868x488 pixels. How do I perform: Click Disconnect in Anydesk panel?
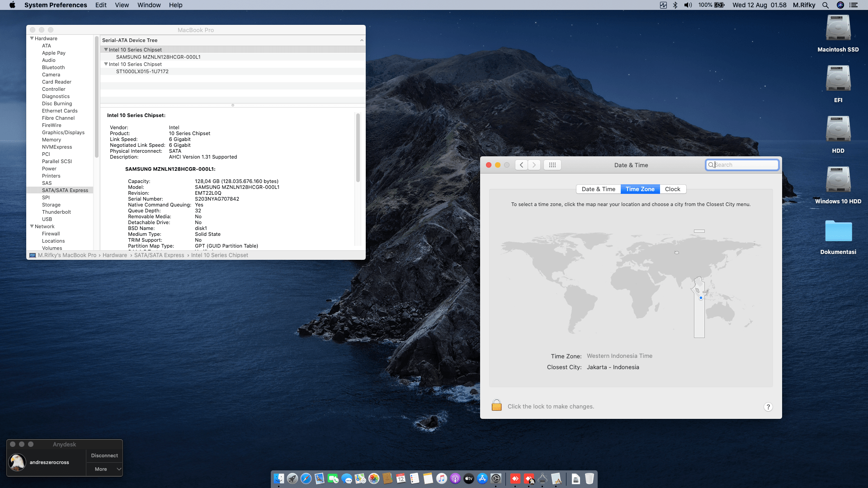pos(104,455)
